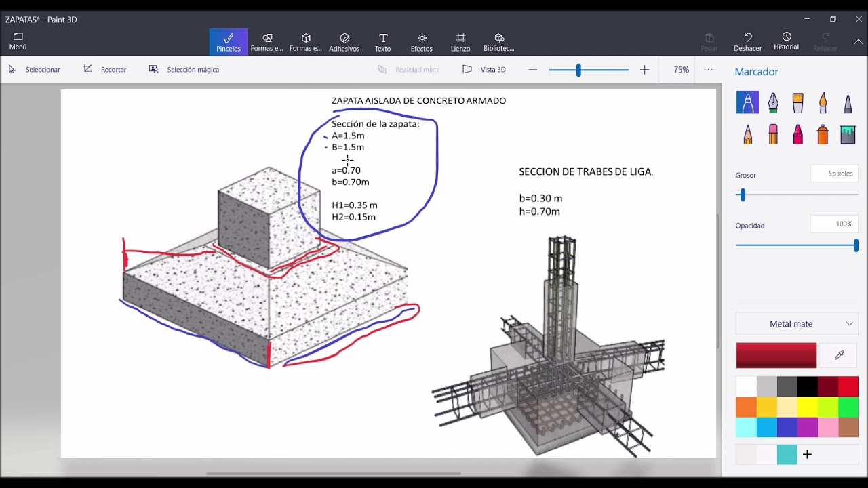Screen dimensions: 868x488
Task: Select the spray can tool
Action: [x=823, y=134]
